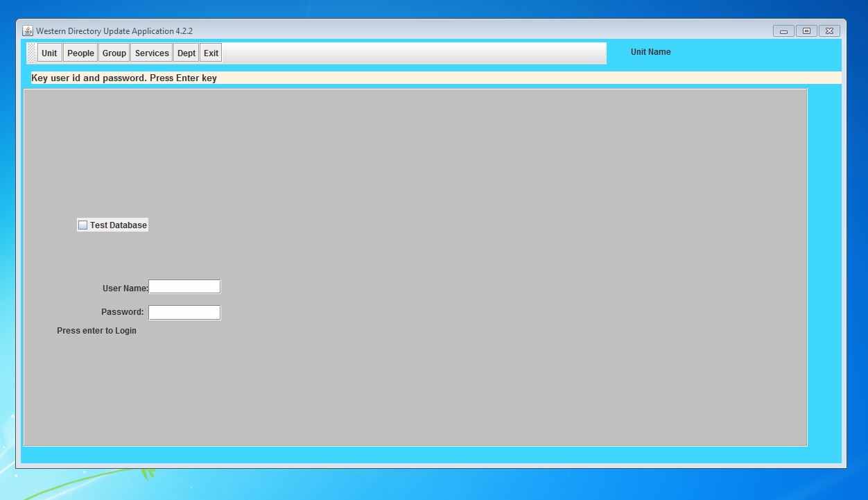The height and width of the screenshot is (500, 868).
Task: Click the 'Unit Name' label
Action: pos(651,52)
